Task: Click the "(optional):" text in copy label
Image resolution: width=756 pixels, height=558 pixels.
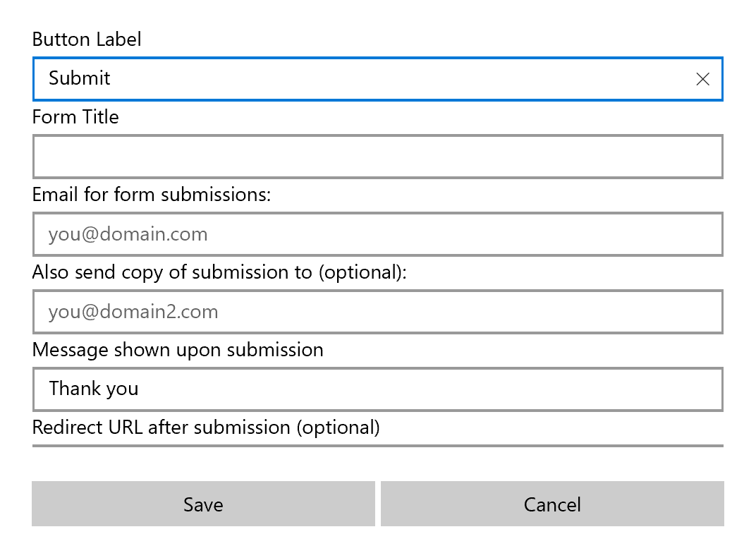Action: (x=362, y=272)
